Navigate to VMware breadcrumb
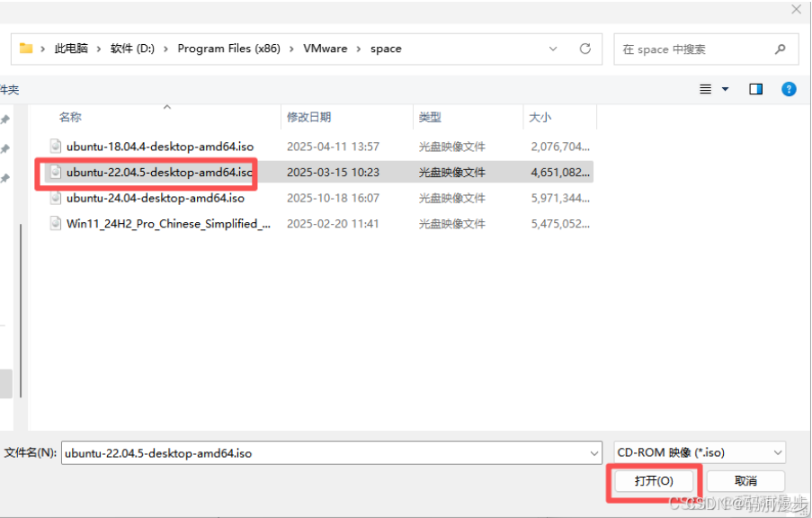 coord(326,49)
